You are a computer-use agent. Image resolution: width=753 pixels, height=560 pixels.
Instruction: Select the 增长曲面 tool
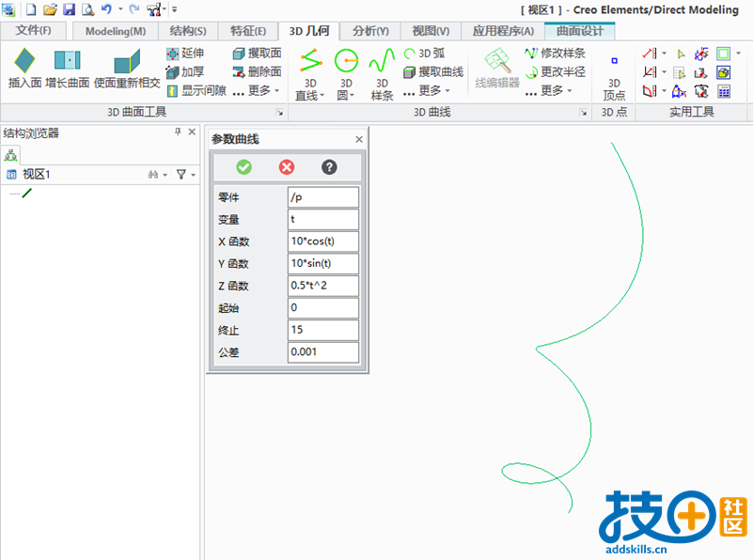[68, 69]
